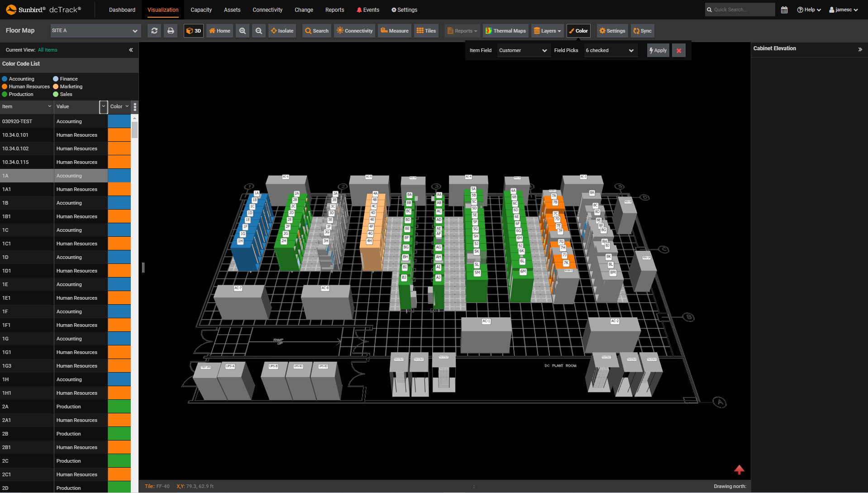Toggle the Tiles overlay

[426, 31]
